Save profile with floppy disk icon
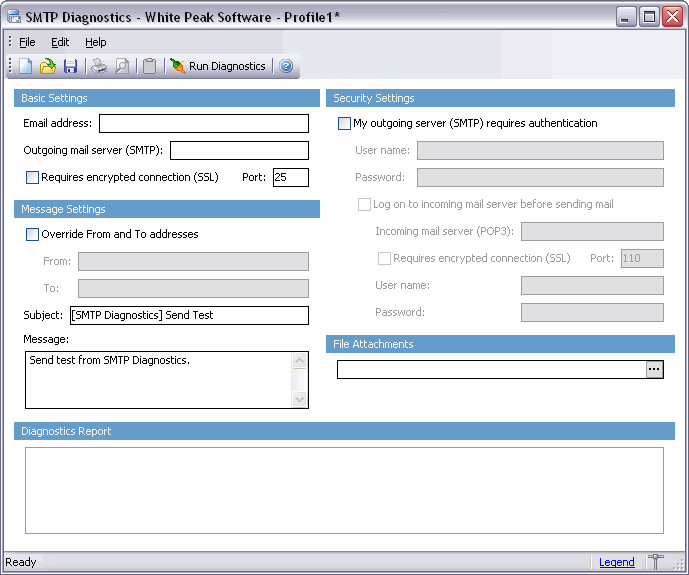Viewport: 689px width, 575px height. (x=70, y=66)
